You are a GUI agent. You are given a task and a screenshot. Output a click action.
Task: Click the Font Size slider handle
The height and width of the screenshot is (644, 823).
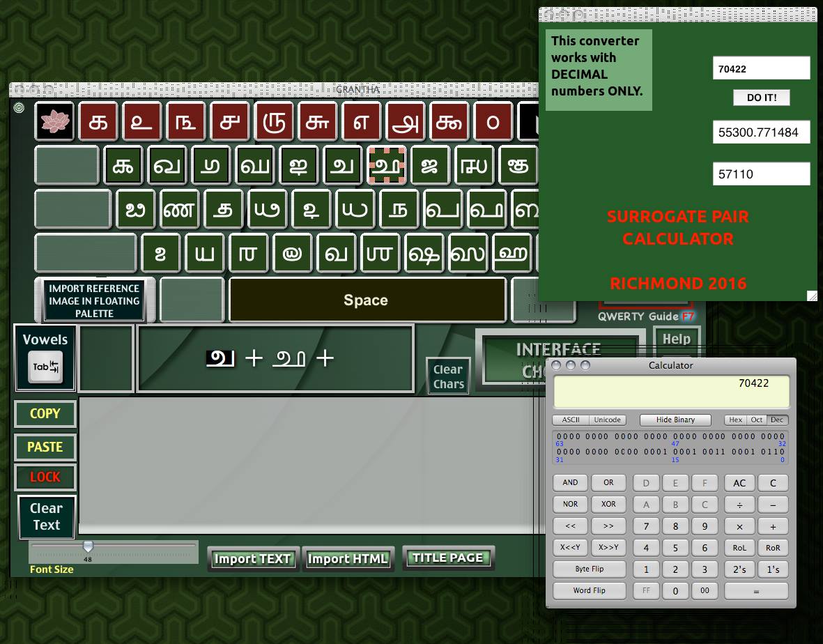click(89, 546)
